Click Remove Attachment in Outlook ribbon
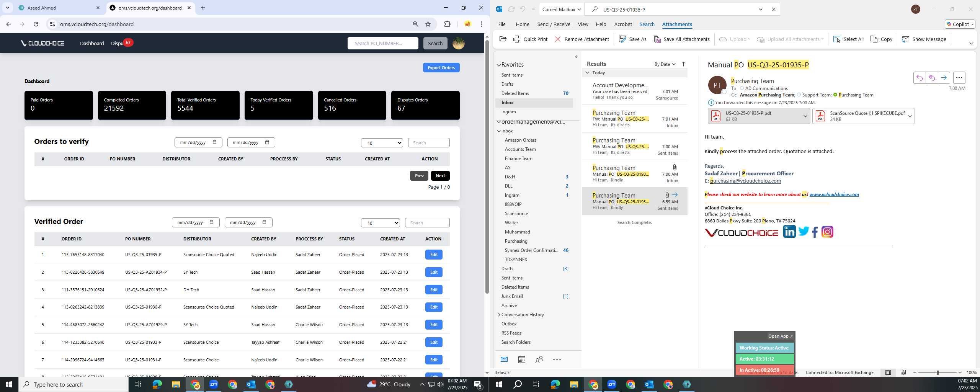The width and height of the screenshot is (980, 392). coord(581,39)
